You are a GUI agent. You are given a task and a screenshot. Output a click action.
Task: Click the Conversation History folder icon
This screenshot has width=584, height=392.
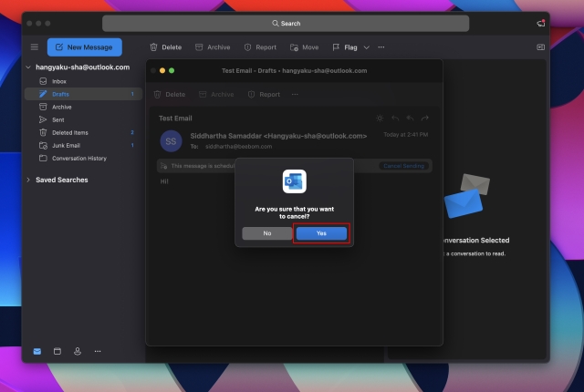coord(43,158)
